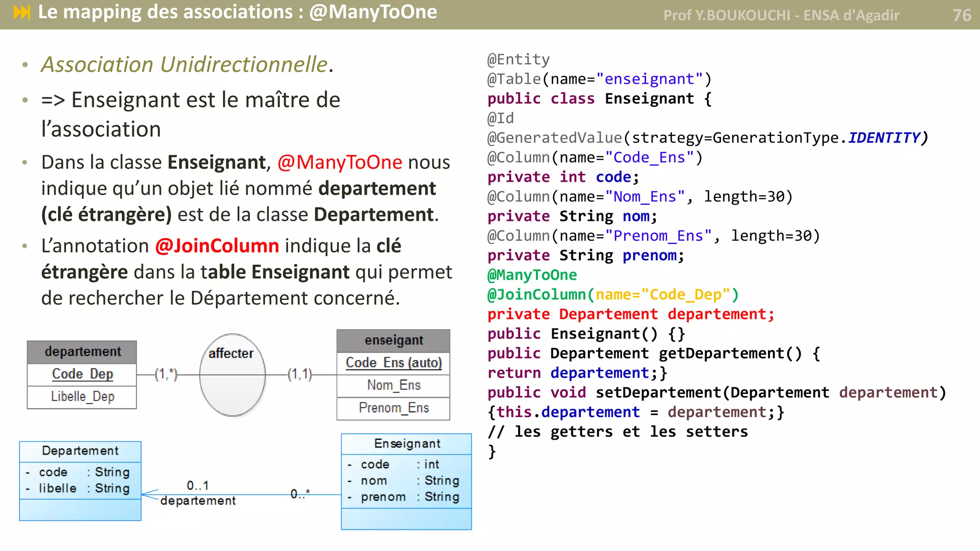Click 'public Enseignant() {}' constructor line
This screenshot has height=551, width=980.
(586, 334)
